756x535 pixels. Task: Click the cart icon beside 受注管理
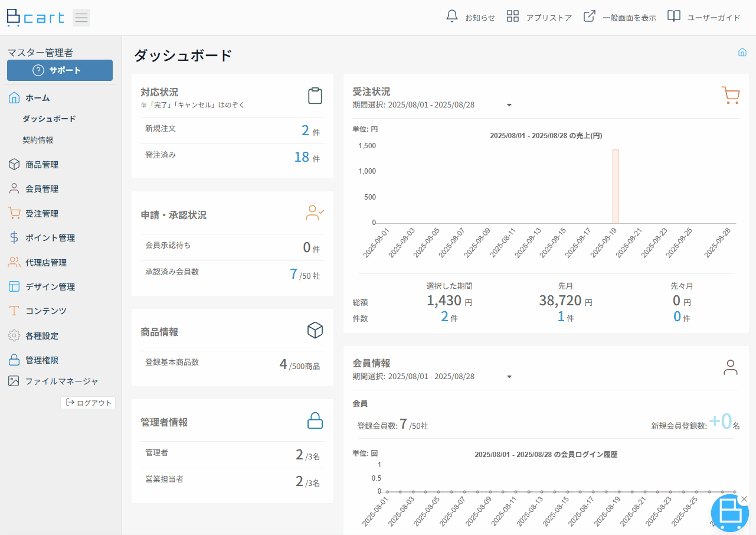pos(14,213)
